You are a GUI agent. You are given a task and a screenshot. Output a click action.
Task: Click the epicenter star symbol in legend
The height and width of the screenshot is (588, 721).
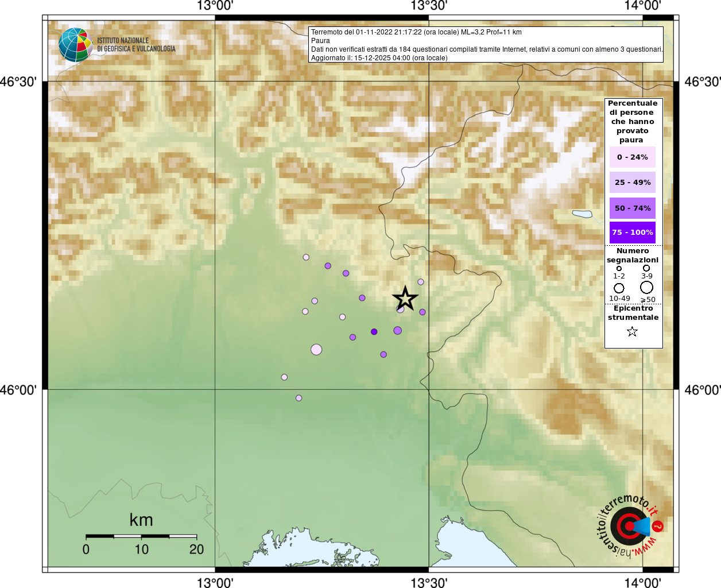click(x=632, y=331)
